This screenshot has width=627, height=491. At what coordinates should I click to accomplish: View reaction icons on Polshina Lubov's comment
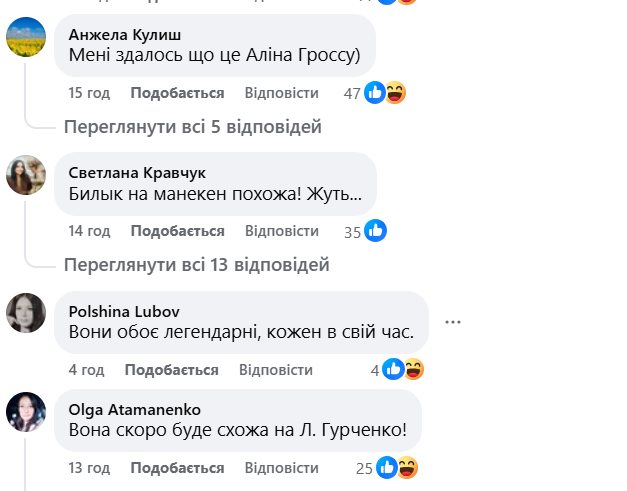(403, 370)
